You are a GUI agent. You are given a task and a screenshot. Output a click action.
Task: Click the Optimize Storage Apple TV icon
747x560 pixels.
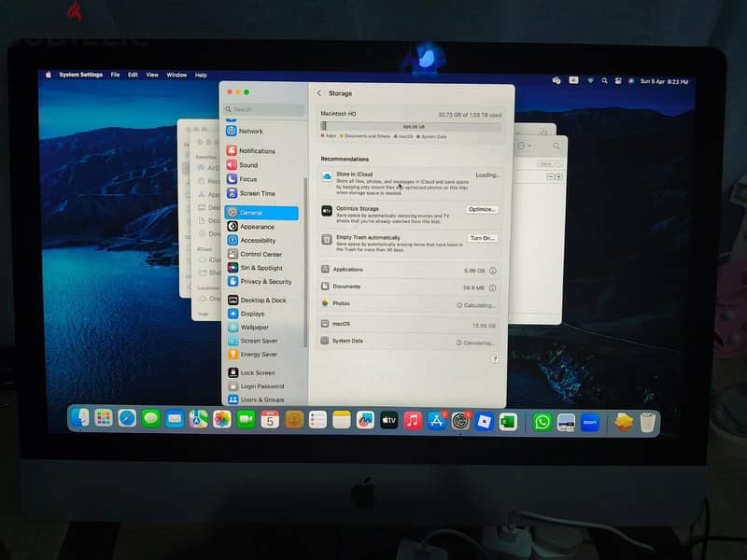[326, 211]
